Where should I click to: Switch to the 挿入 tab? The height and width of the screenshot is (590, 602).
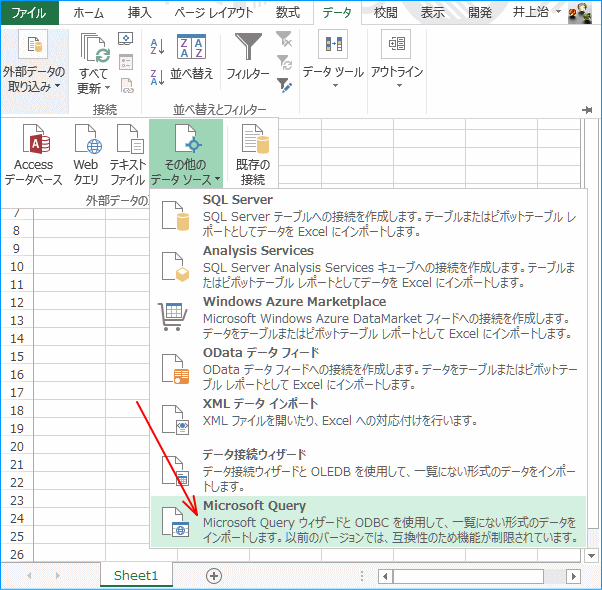click(x=140, y=13)
